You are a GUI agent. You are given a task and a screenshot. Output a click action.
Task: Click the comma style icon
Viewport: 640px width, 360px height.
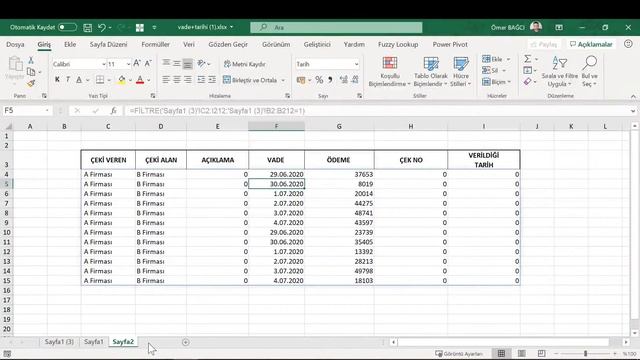[330, 80]
